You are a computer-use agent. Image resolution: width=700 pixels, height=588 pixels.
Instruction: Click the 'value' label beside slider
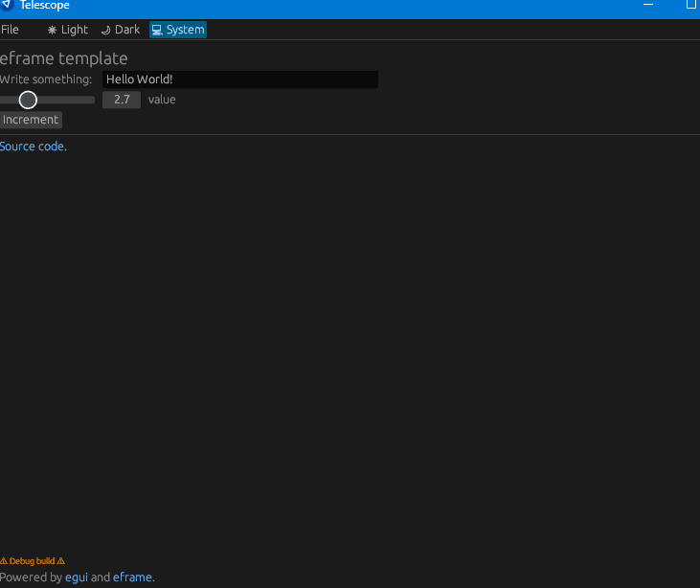[x=162, y=100]
